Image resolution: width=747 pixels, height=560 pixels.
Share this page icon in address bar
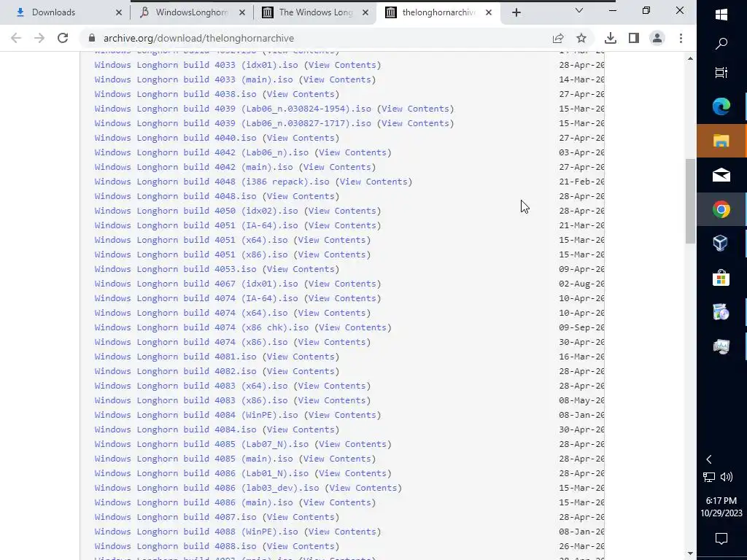point(558,38)
